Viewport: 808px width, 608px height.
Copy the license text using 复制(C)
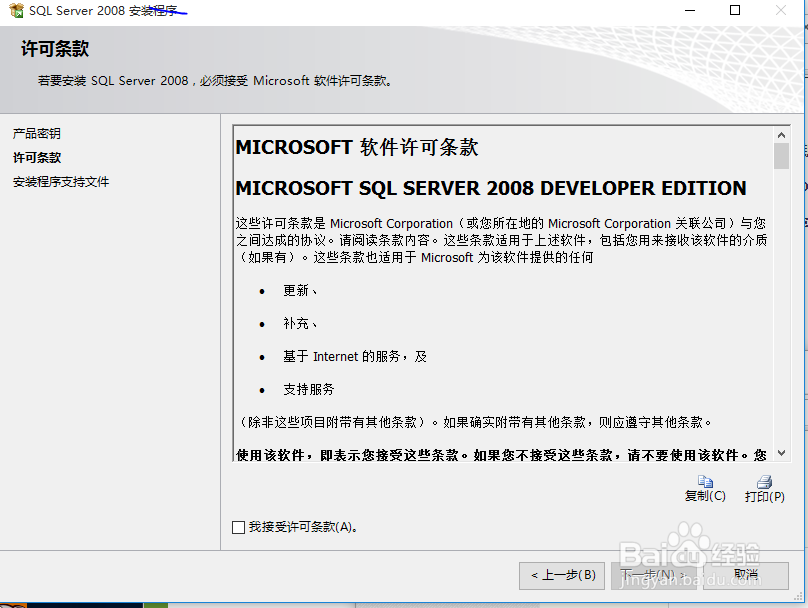coord(705,494)
